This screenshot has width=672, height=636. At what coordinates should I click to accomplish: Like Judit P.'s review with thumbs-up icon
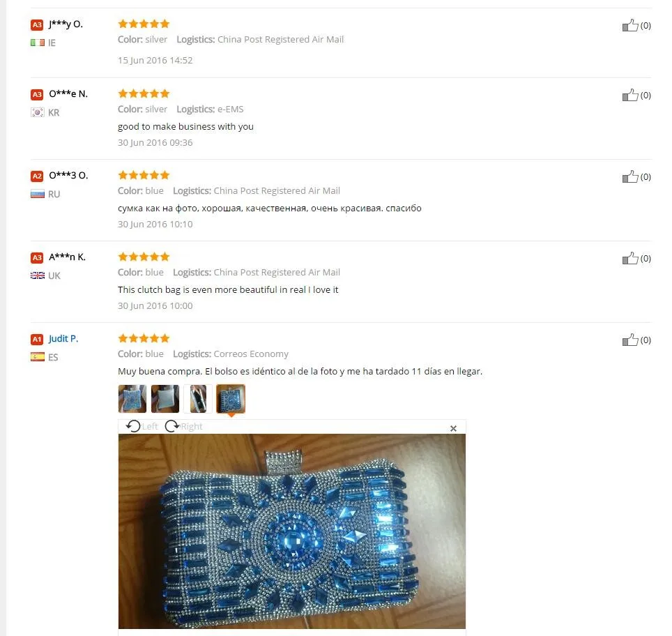[630, 340]
